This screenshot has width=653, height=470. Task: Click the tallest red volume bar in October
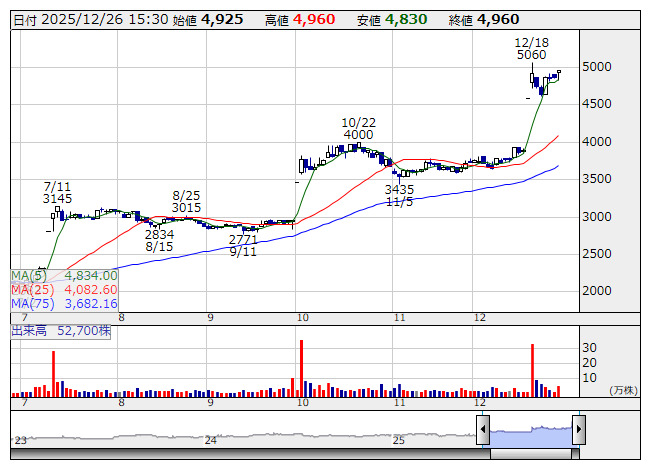(x=301, y=368)
